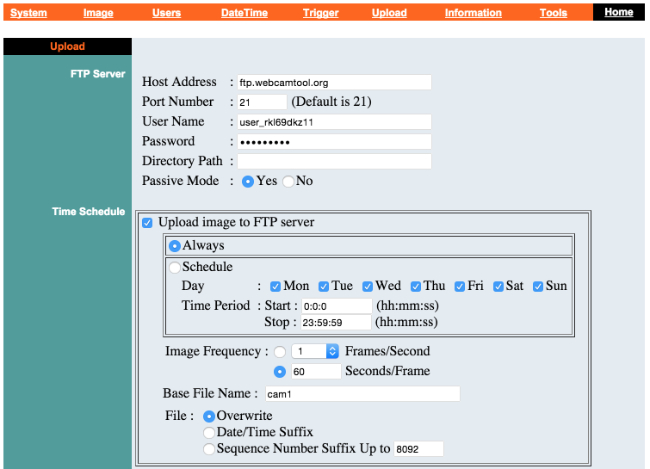Viewport: 650px width, 469px height.
Task: Click the Stop time field
Action: (336, 322)
